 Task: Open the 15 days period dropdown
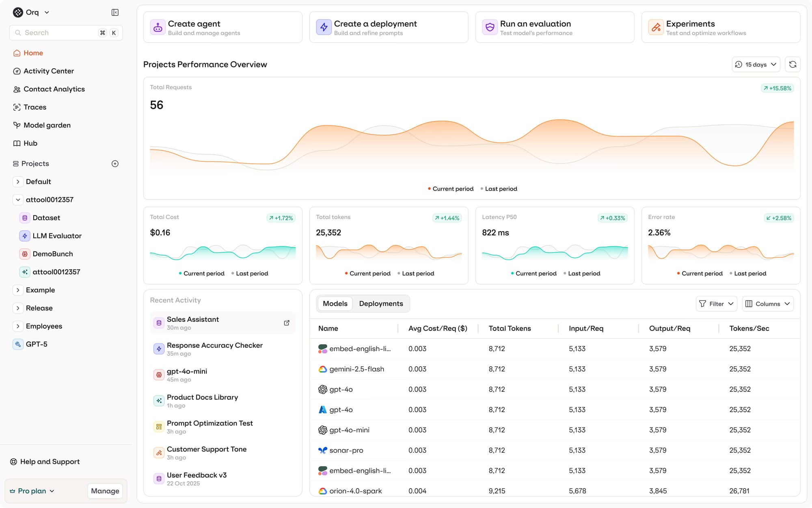756,65
